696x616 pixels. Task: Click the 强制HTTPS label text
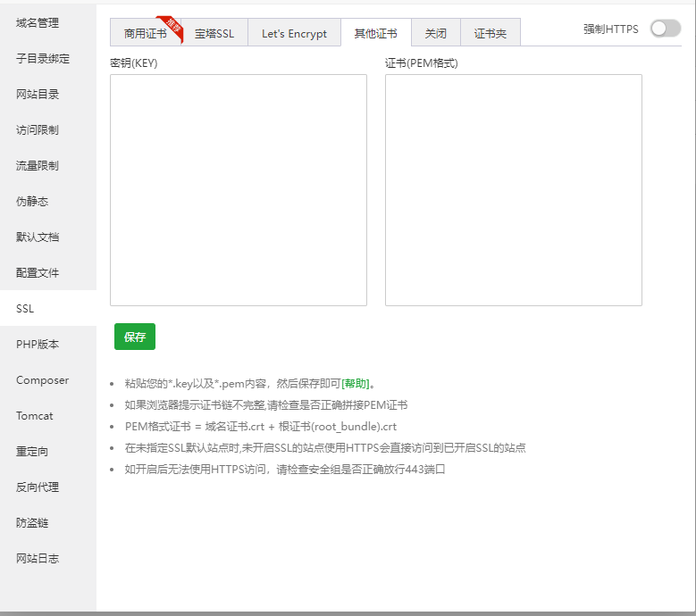tap(611, 29)
